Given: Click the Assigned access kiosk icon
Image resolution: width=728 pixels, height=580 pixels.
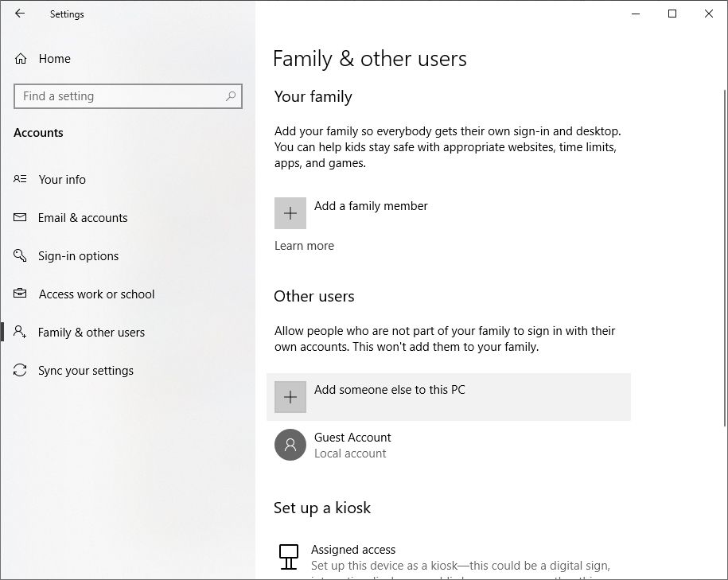Looking at the screenshot, I should [x=288, y=556].
